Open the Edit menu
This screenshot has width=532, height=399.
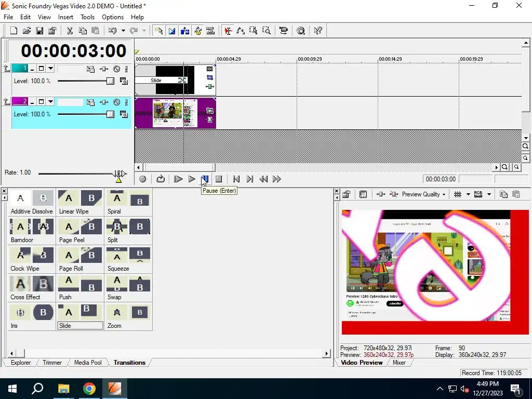pos(25,17)
